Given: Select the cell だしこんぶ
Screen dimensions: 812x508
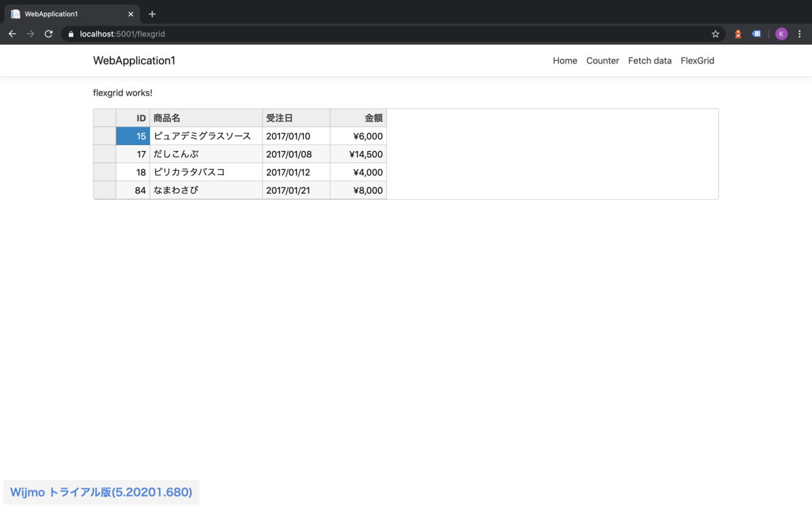Looking at the screenshot, I should pyautogui.click(x=206, y=154).
